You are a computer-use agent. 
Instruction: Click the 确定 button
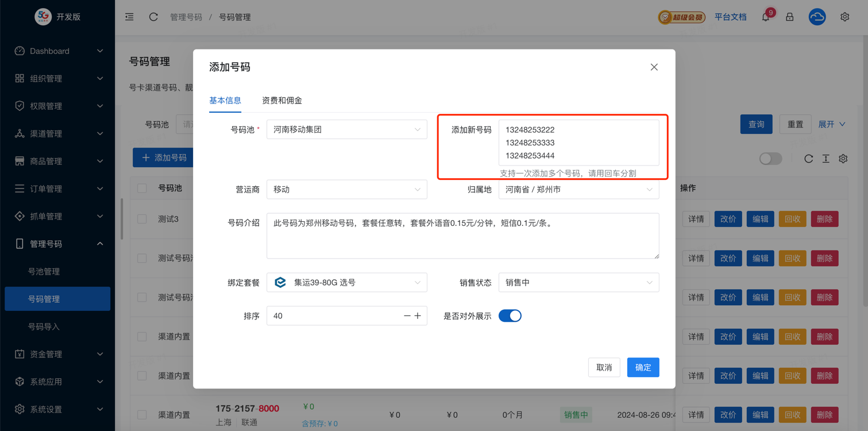643,368
